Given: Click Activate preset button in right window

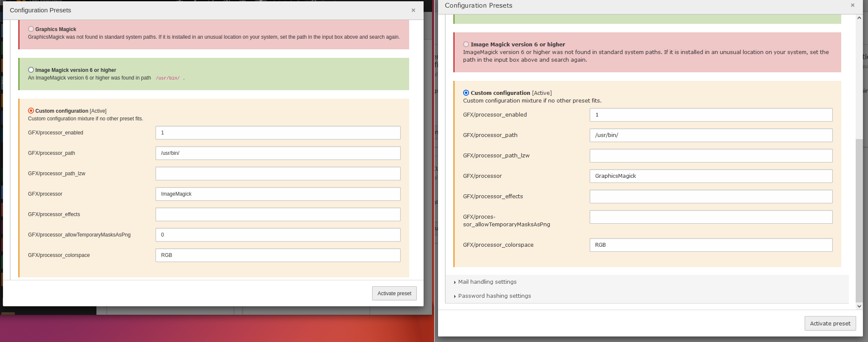Looking at the screenshot, I should tap(830, 323).
